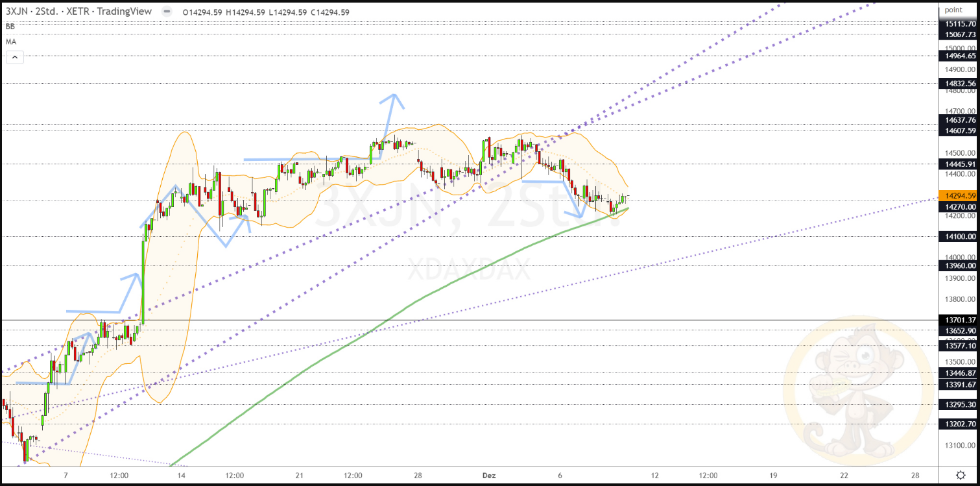Select the BB indicator label
This screenshot has width=980, height=486.
click(x=10, y=27)
